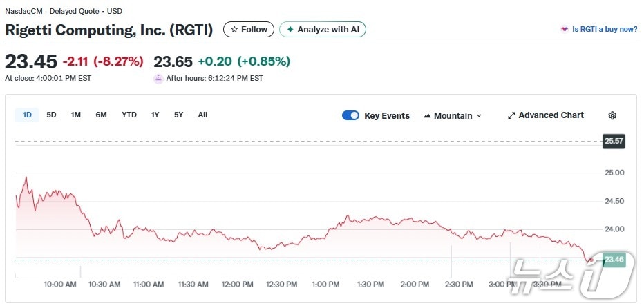Select the 5Y chart range
The image size is (644, 308).
(x=178, y=115)
